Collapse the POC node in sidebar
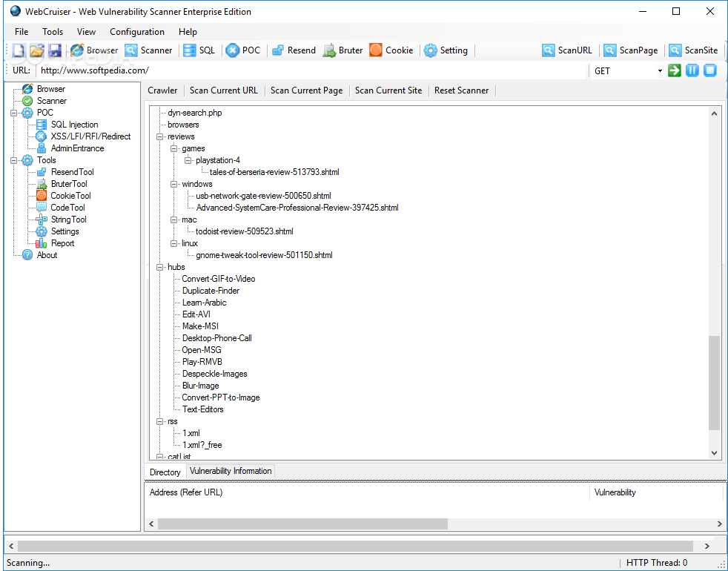728x571 pixels. pos(14,113)
